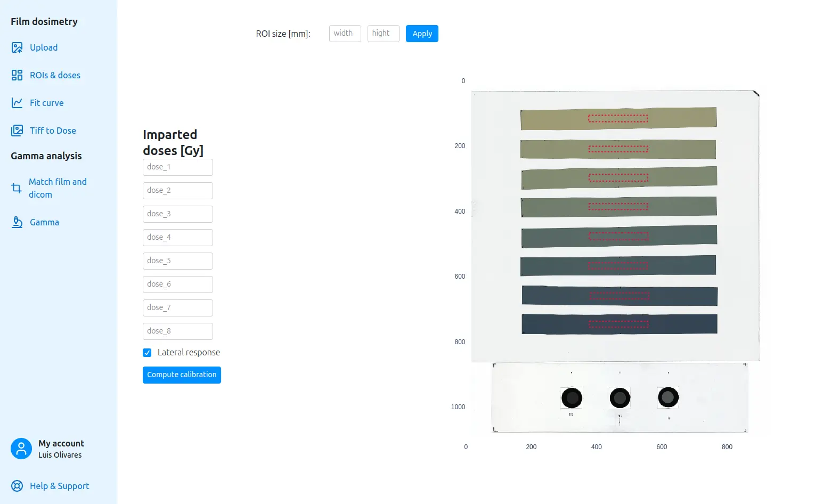Click the red ROI on the top film strip

[x=618, y=118]
